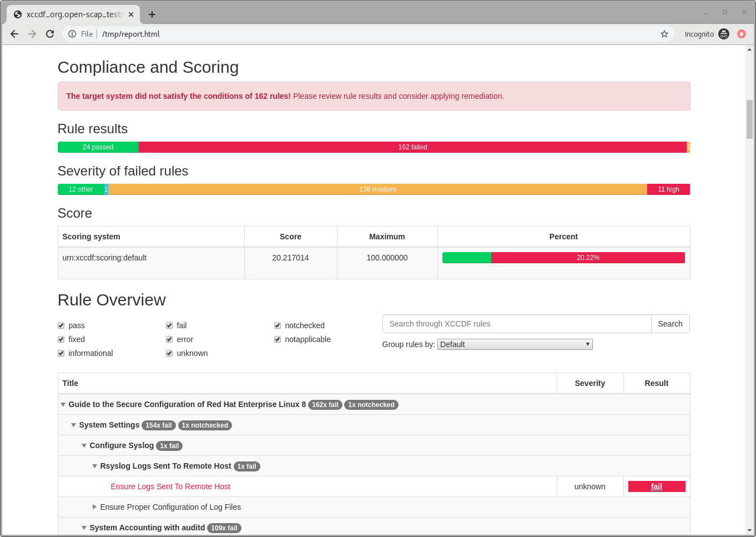View site information icon in address bar
756x537 pixels.
point(72,34)
